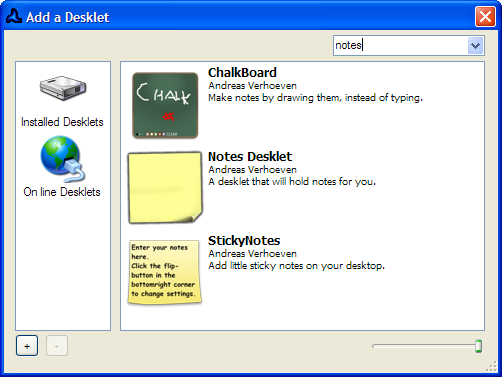Click "Add little sticky notes" description
Viewport: 502px width, 377px height.
[296, 266]
